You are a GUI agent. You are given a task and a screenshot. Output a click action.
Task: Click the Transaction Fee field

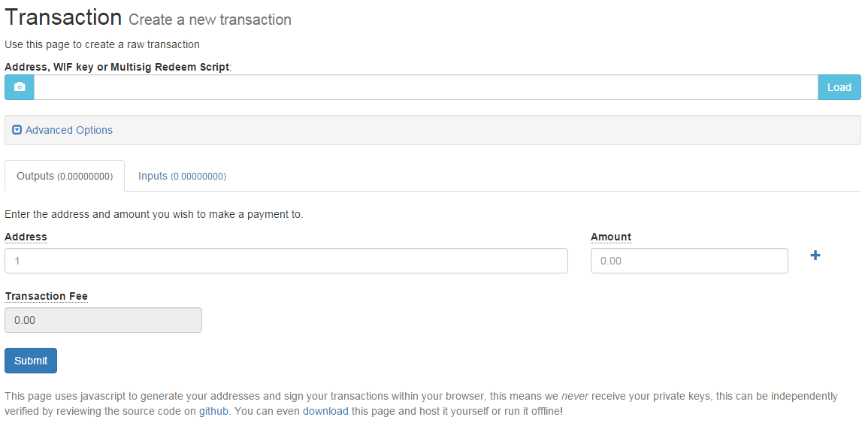pyautogui.click(x=103, y=319)
